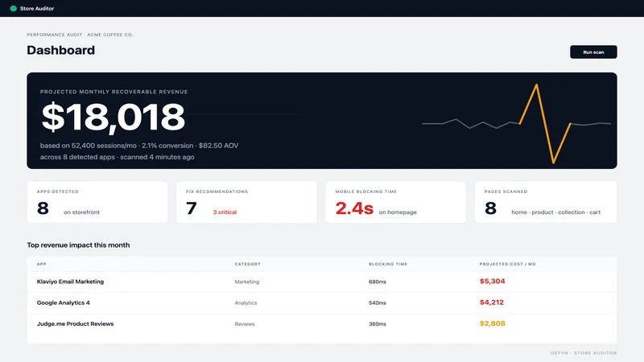This screenshot has height=362, width=644.
Task: Click the Analytics category cell
Action: tap(246, 303)
